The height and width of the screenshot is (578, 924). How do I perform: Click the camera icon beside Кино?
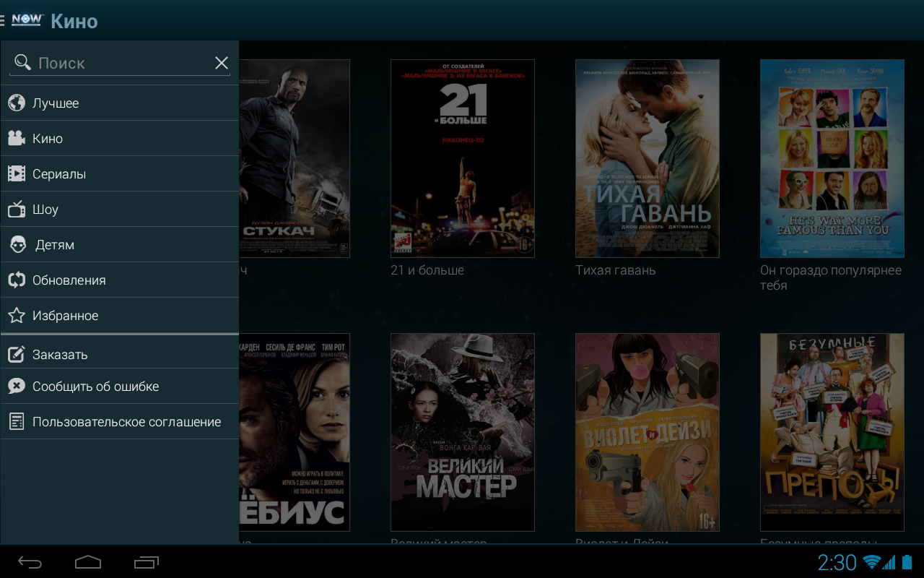click(17, 138)
